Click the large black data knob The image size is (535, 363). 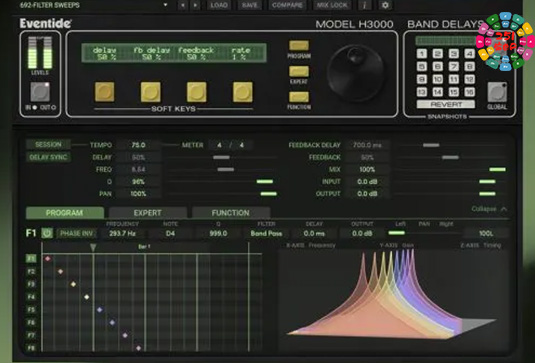[356, 73]
